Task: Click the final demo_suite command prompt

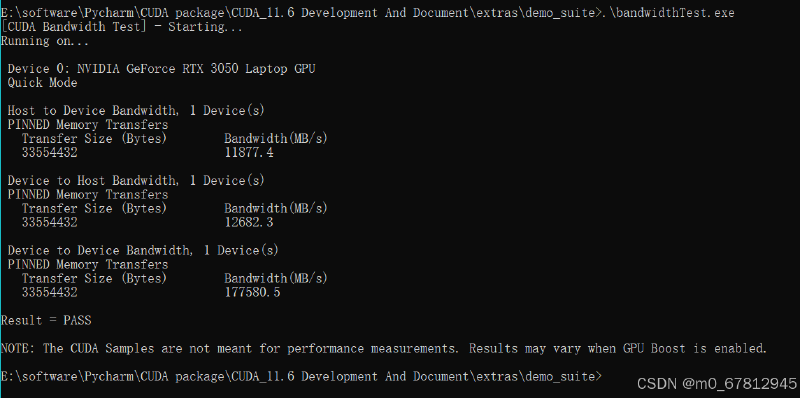Action: tap(302, 377)
